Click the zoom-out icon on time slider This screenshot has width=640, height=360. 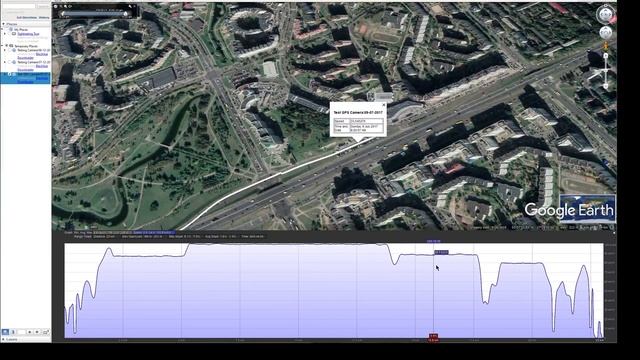(x=61, y=7)
